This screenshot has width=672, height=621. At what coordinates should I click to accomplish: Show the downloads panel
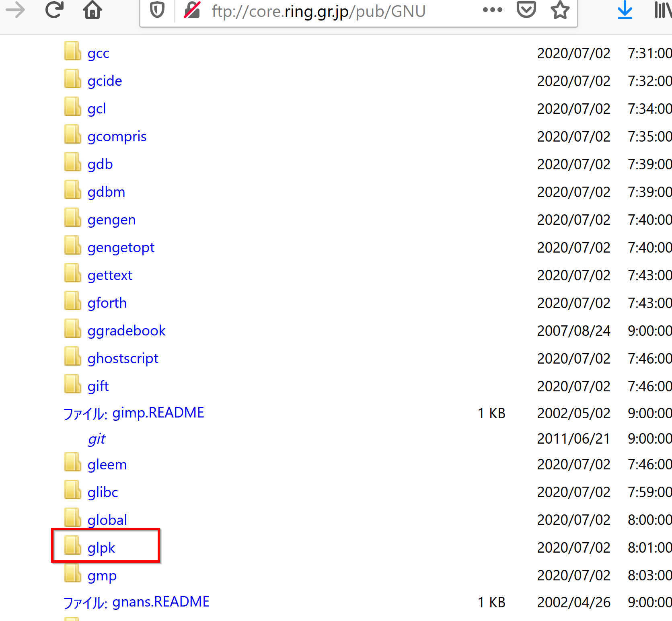(625, 10)
